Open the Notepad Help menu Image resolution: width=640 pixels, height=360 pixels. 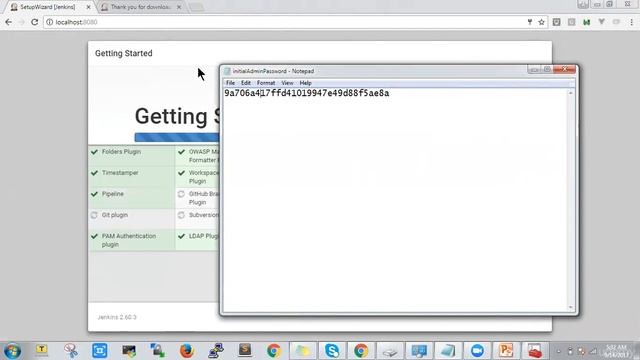pos(305,83)
